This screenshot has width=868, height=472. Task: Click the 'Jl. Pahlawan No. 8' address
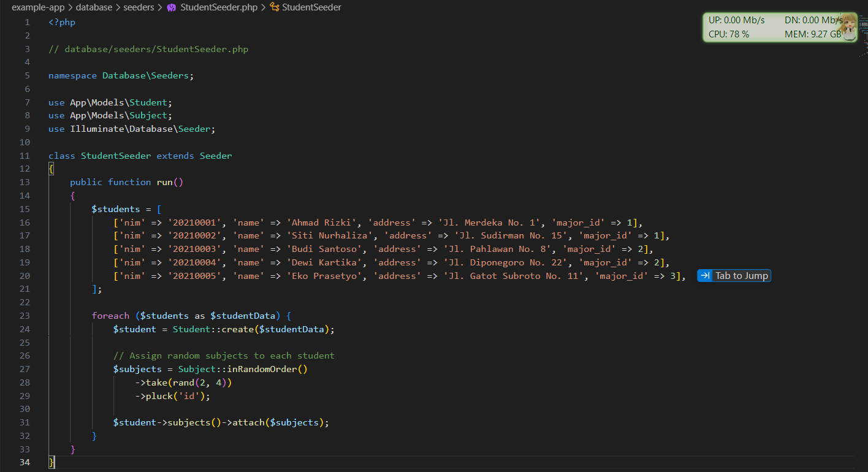[x=497, y=249]
